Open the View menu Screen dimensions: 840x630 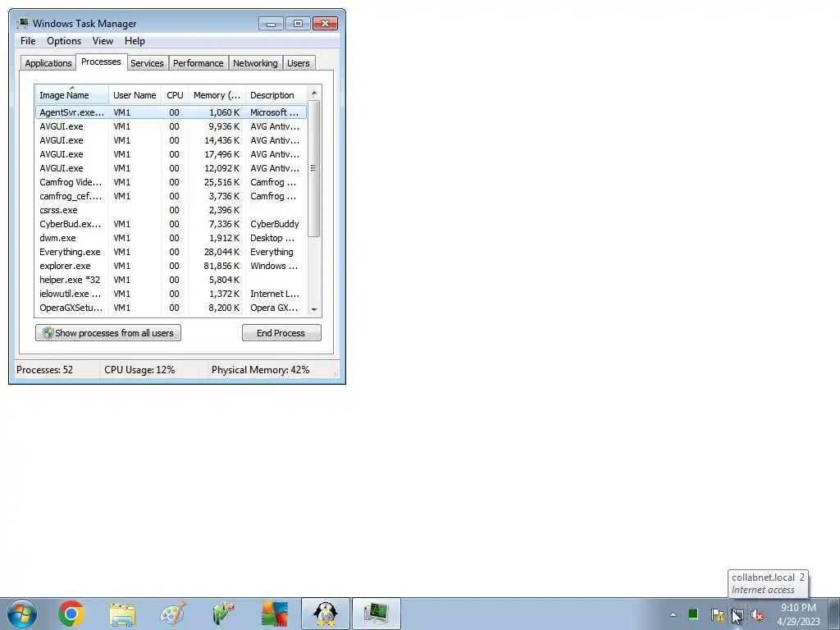point(103,41)
